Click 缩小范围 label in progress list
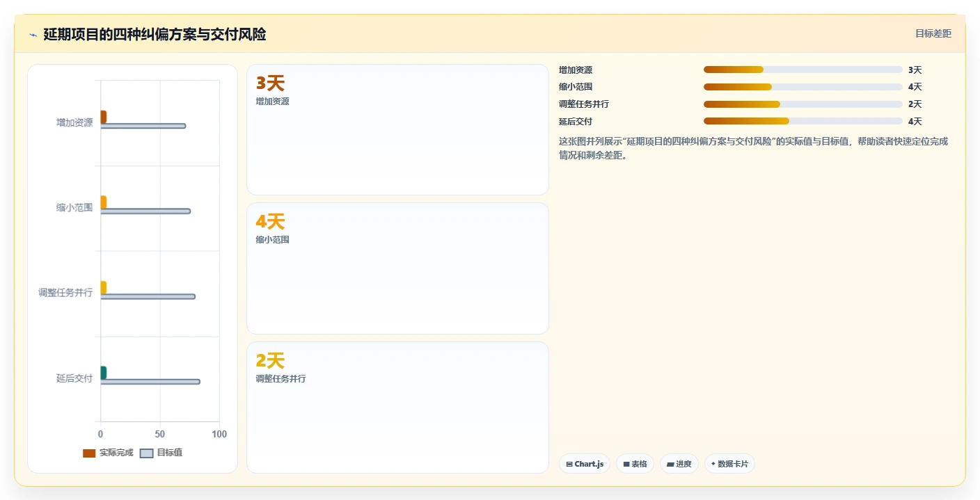Viewport: 980px width, 500px height. coord(576,87)
